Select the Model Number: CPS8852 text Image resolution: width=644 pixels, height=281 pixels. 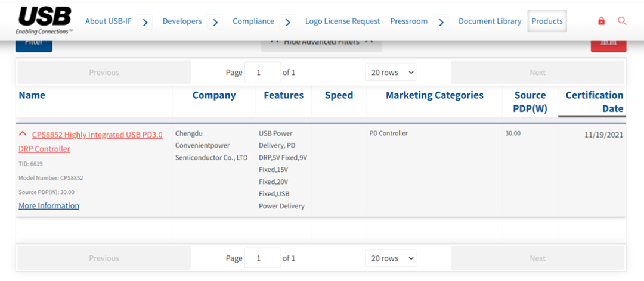[51, 178]
